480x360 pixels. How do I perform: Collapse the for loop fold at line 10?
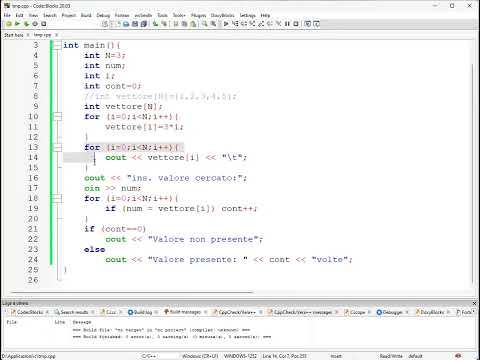[x=57, y=117]
